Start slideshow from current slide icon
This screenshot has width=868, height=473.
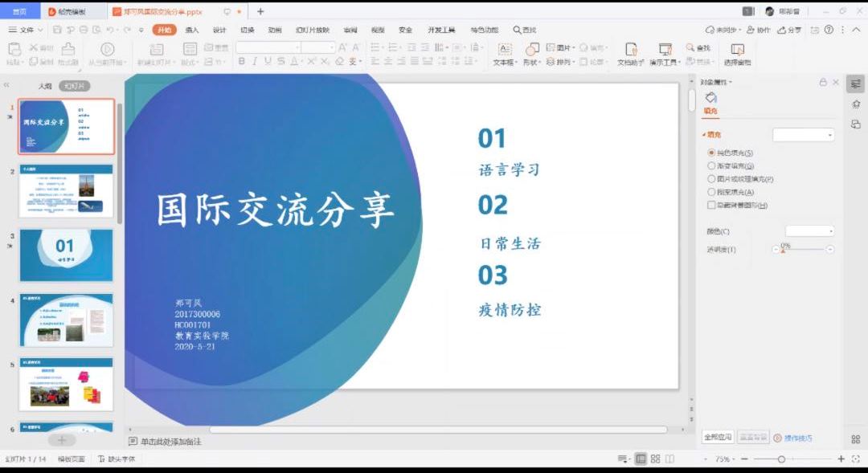107,50
